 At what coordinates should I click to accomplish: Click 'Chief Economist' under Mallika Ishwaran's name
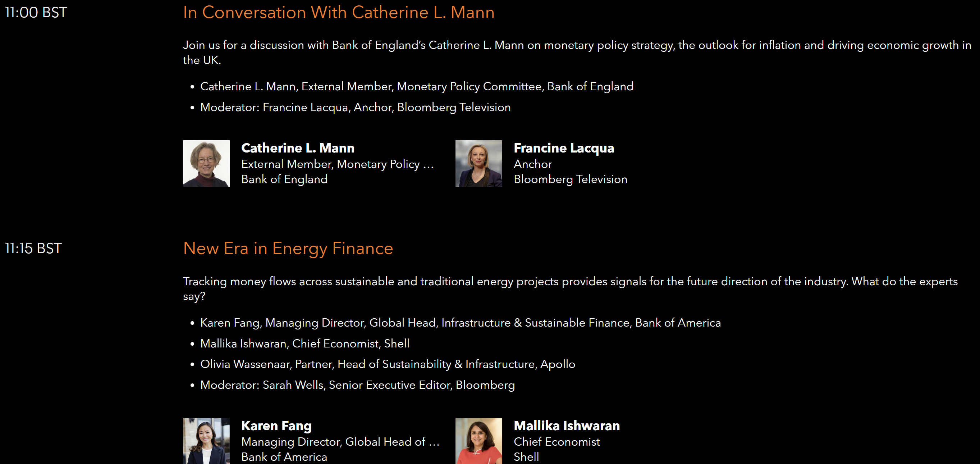click(x=556, y=442)
